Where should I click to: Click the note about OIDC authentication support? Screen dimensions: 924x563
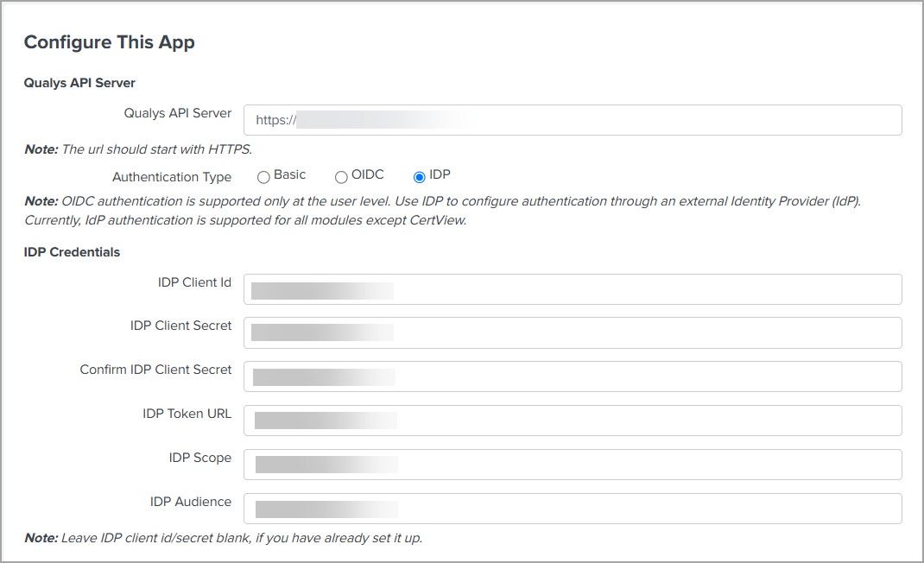coord(442,211)
